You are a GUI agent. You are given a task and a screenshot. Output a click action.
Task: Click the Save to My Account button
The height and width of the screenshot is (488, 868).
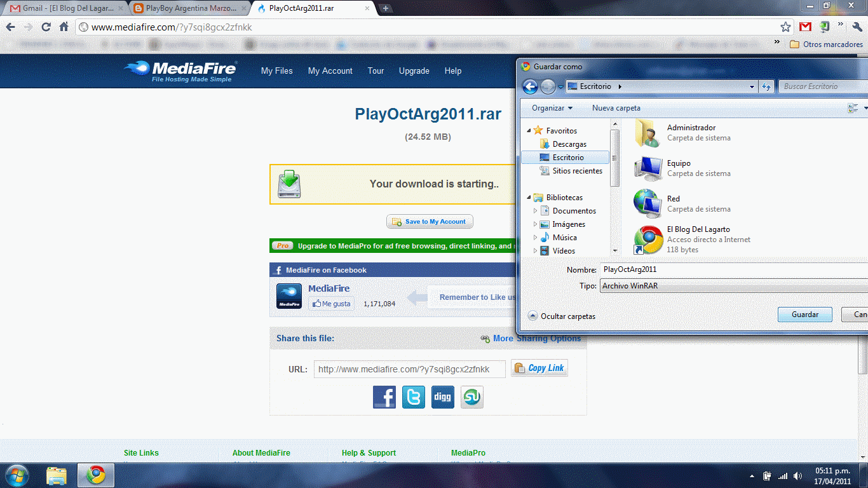pos(430,222)
